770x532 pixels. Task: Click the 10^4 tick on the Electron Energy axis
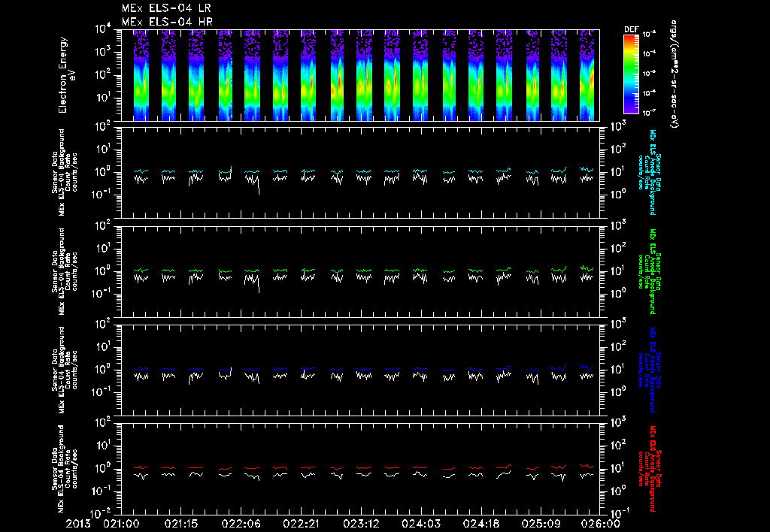tap(102, 29)
